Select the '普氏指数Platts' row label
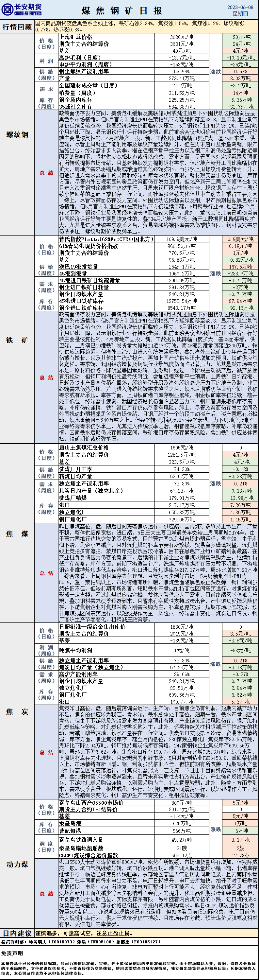The width and height of the screenshot is (259, 980). coord(106,239)
